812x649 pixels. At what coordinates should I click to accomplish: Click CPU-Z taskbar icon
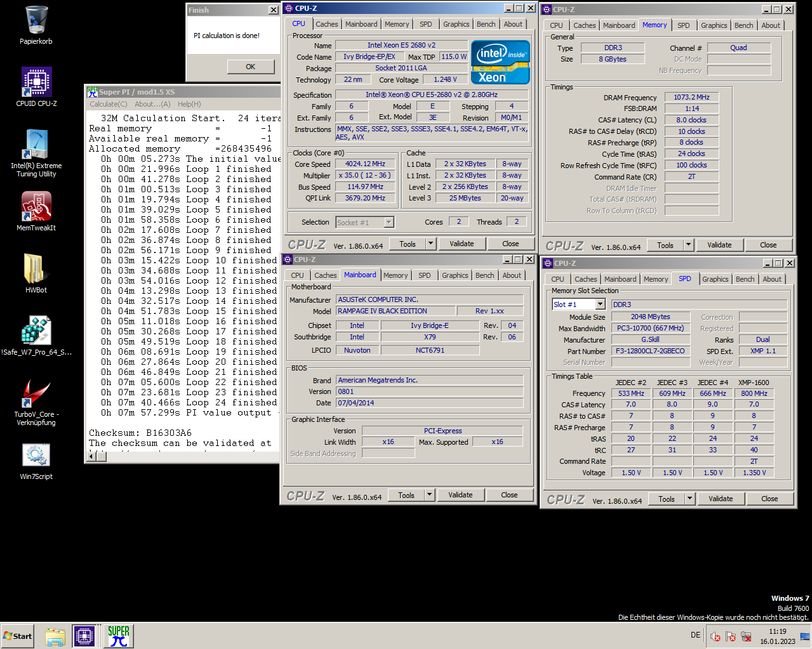tap(84, 636)
